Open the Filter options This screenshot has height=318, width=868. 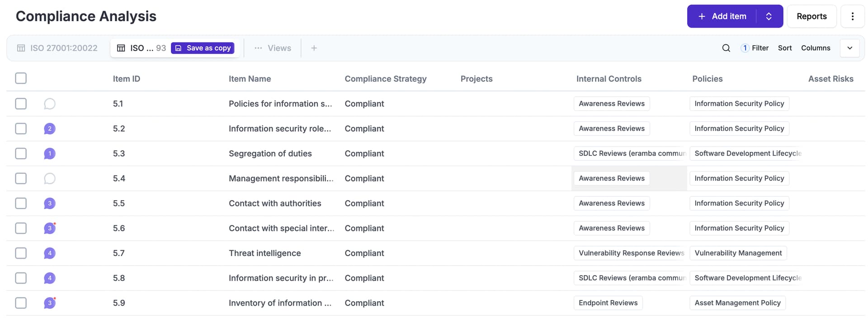755,48
